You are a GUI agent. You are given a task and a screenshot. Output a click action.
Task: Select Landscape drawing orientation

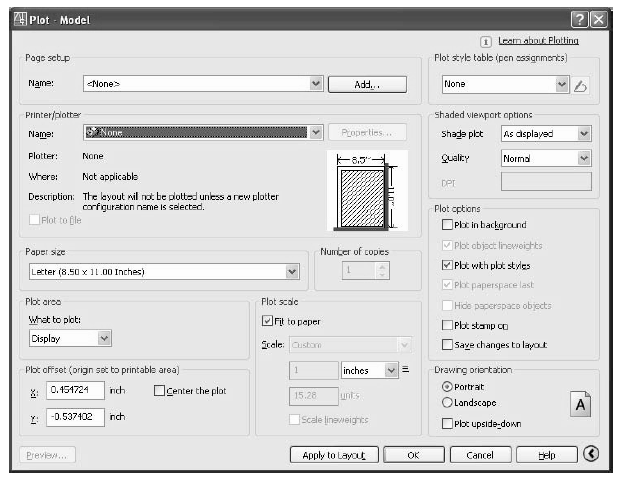(x=446, y=402)
